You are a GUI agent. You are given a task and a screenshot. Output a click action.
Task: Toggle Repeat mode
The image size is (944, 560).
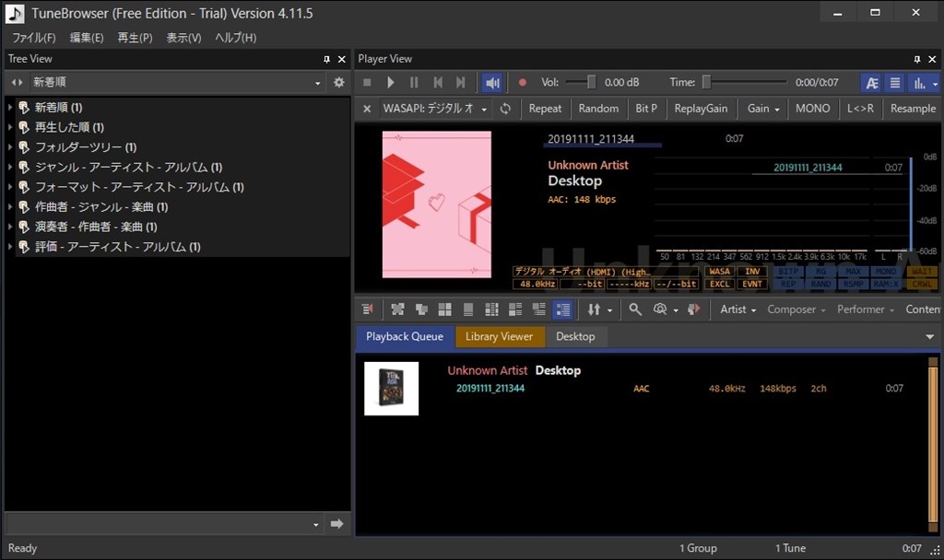pyautogui.click(x=545, y=109)
